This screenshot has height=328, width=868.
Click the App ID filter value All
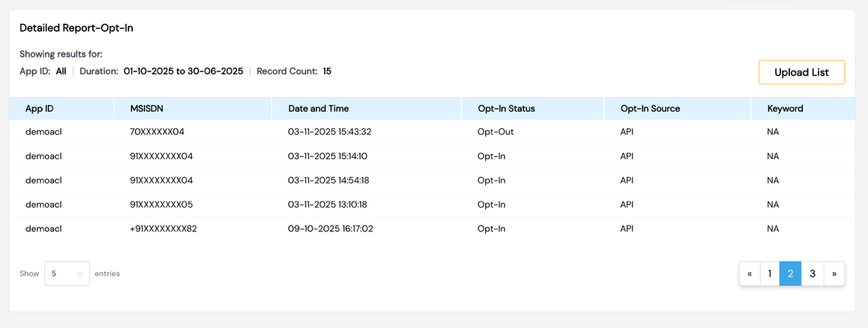point(61,71)
